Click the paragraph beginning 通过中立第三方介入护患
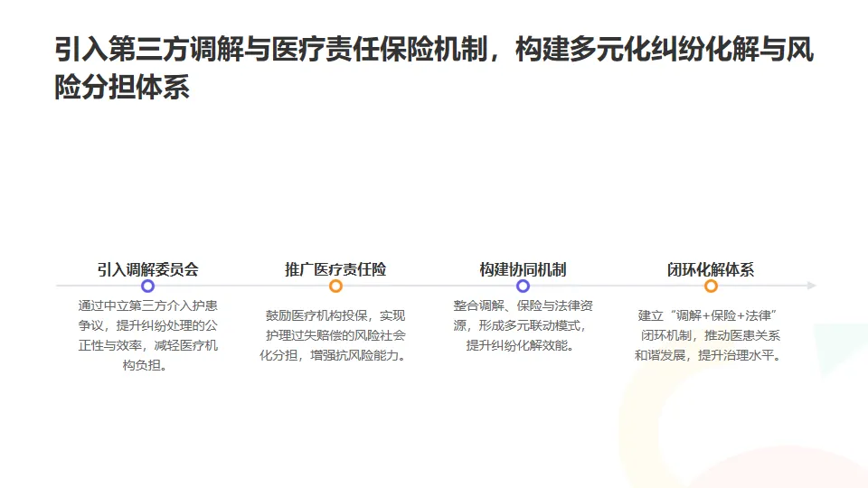This screenshot has height=488, width=868. tap(147, 335)
